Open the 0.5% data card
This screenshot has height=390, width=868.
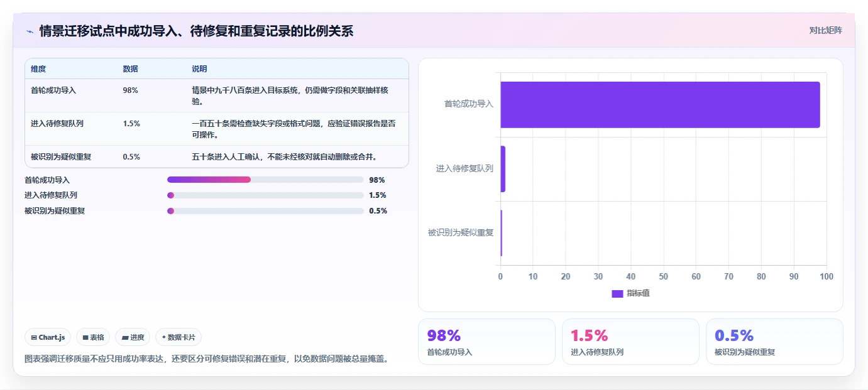coord(774,342)
